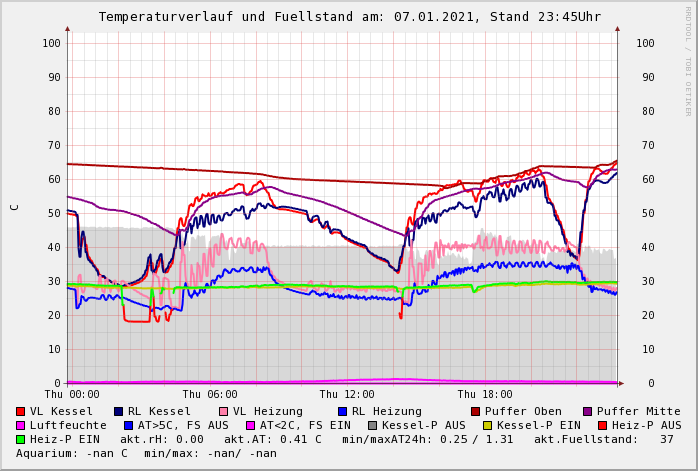Select the purple Puffer Mitte swatch

click(x=588, y=412)
